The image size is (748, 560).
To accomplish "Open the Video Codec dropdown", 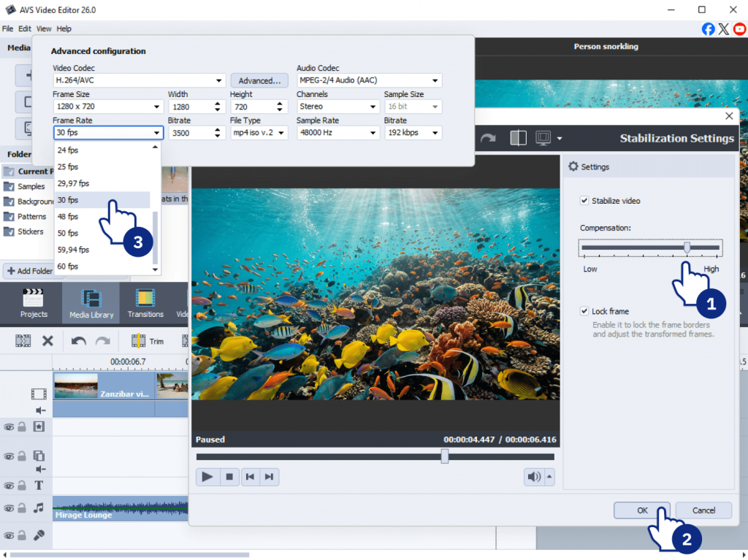I will [x=139, y=80].
